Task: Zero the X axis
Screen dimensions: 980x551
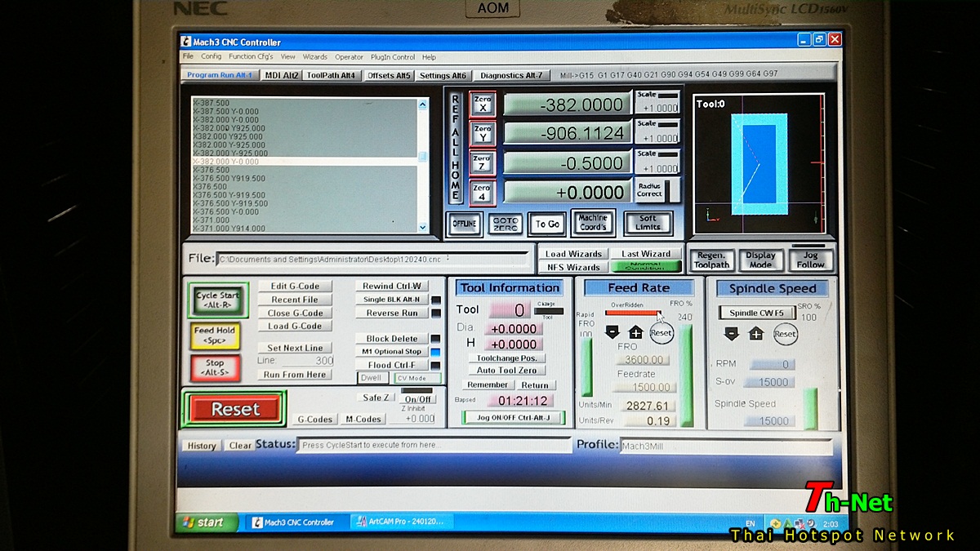Action: 483,104
